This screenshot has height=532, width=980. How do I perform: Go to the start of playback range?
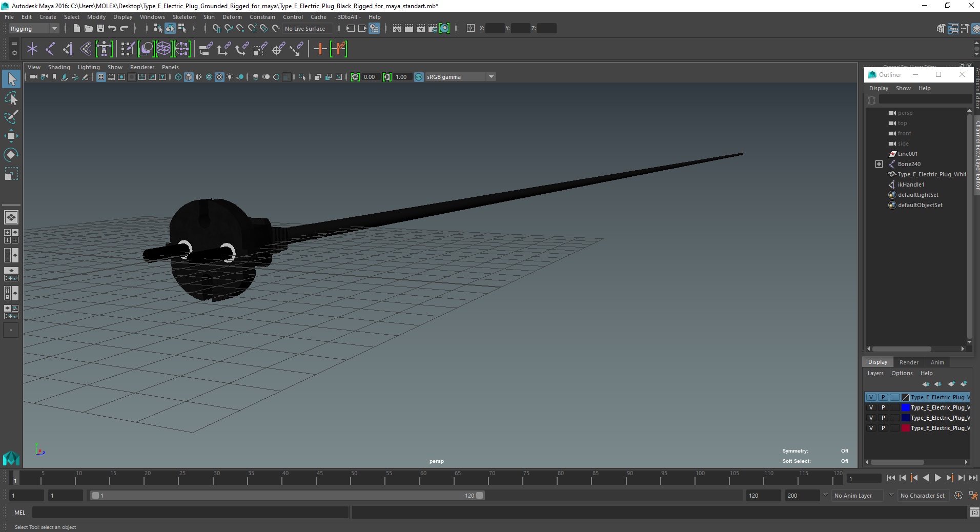pos(890,478)
